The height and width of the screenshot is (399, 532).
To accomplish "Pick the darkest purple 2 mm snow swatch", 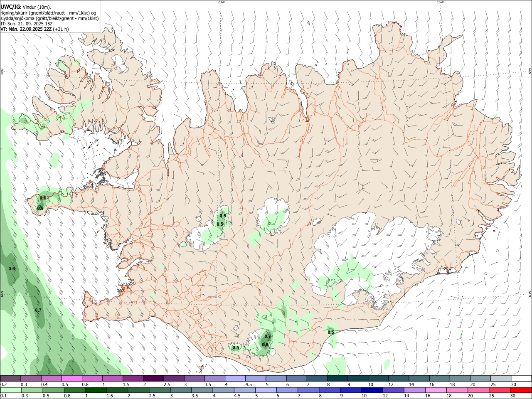I will [x=153, y=378].
